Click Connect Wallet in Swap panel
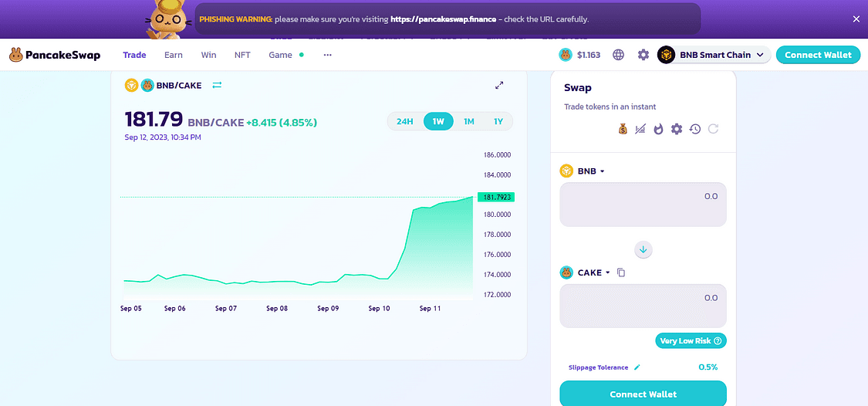 [x=643, y=394]
